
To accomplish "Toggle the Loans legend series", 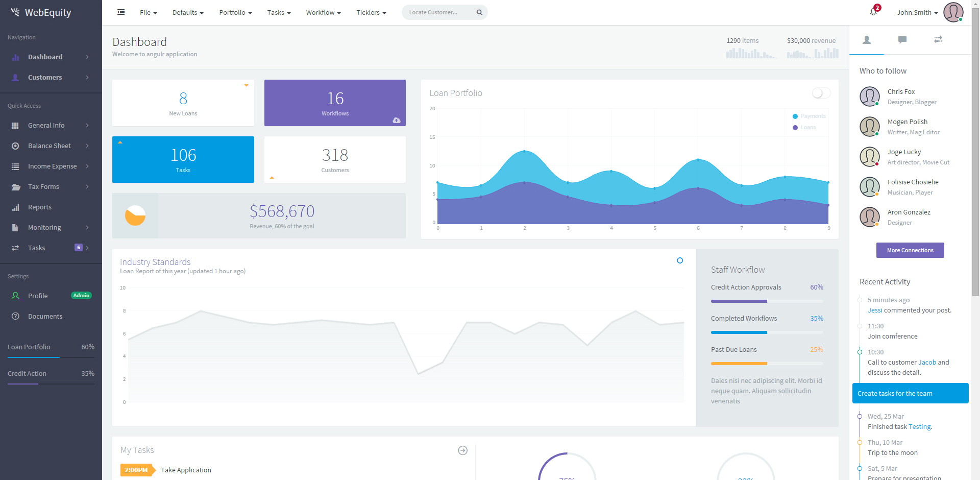I will tap(804, 128).
